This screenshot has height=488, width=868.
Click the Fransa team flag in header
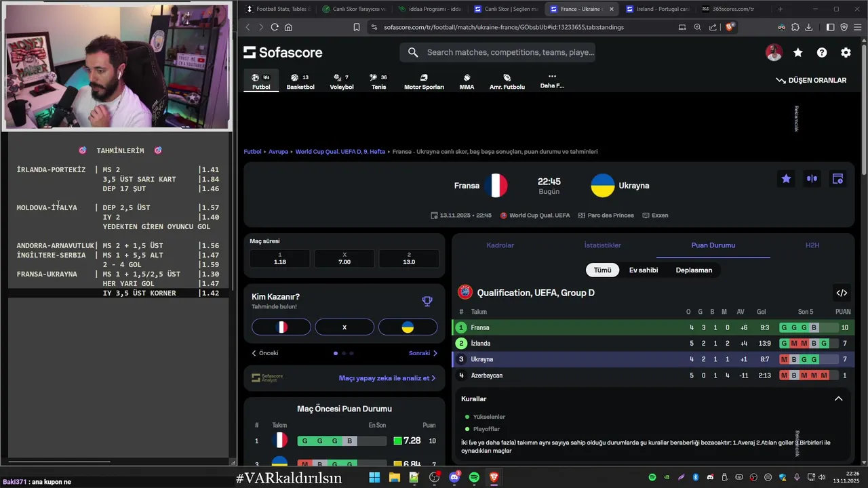click(x=496, y=186)
